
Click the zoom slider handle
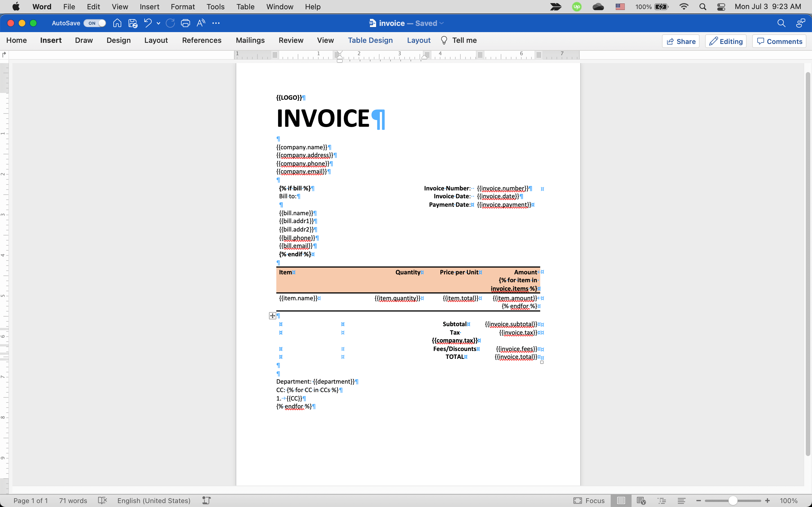pyautogui.click(x=733, y=501)
